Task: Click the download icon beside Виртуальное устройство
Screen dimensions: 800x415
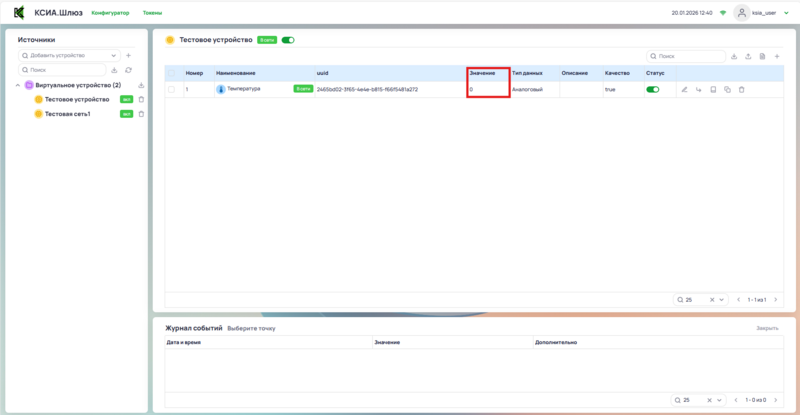Action: coord(141,85)
